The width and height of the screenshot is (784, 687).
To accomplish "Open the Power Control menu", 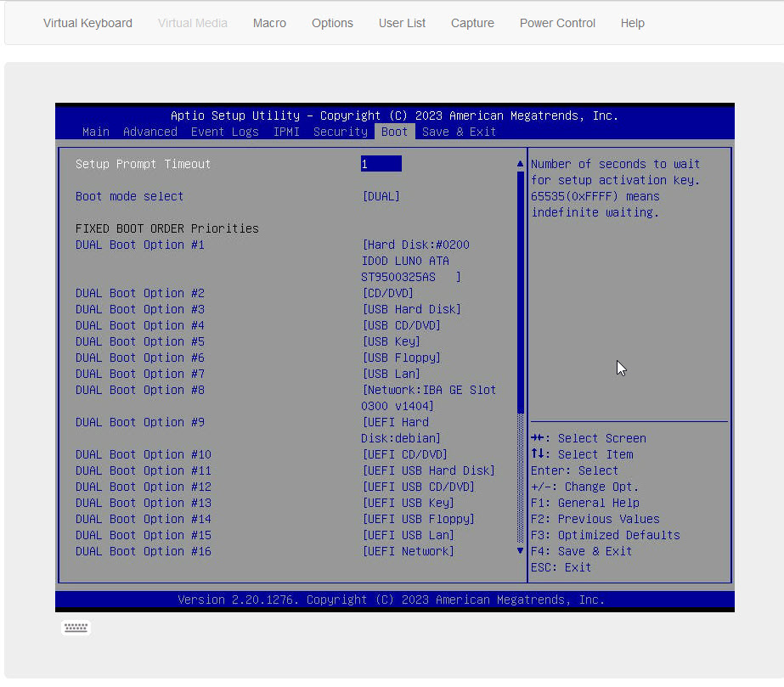I will coord(557,23).
